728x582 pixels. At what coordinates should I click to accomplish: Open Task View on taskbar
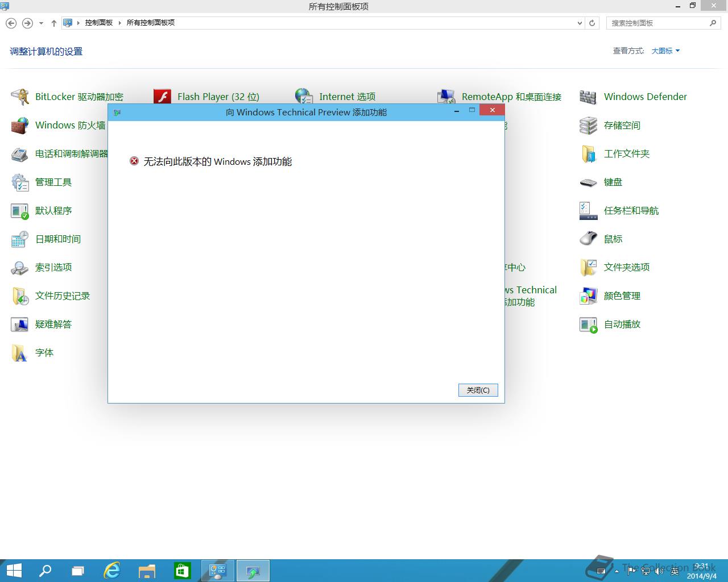click(x=78, y=571)
